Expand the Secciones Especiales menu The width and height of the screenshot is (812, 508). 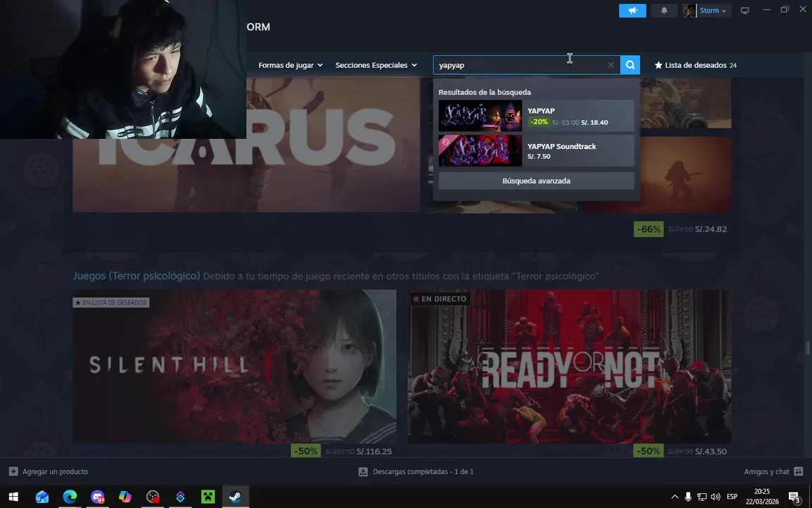point(376,65)
